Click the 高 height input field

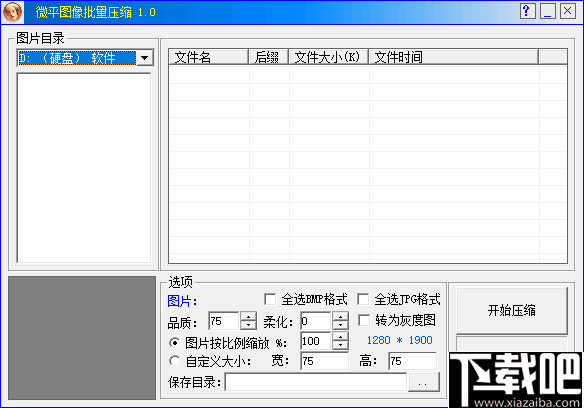tap(412, 361)
